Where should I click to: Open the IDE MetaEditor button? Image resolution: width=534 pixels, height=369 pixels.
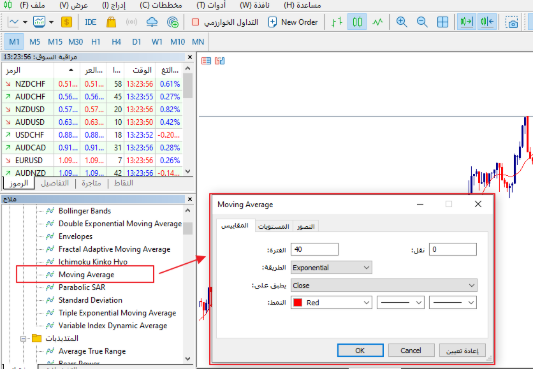[x=90, y=22]
